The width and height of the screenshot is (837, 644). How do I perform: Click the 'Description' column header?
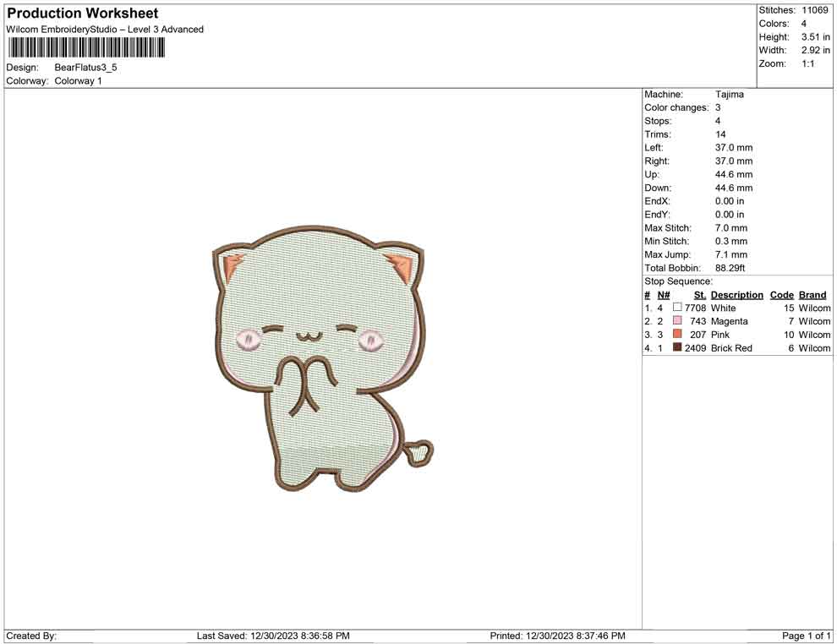pyautogui.click(x=736, y=295)
